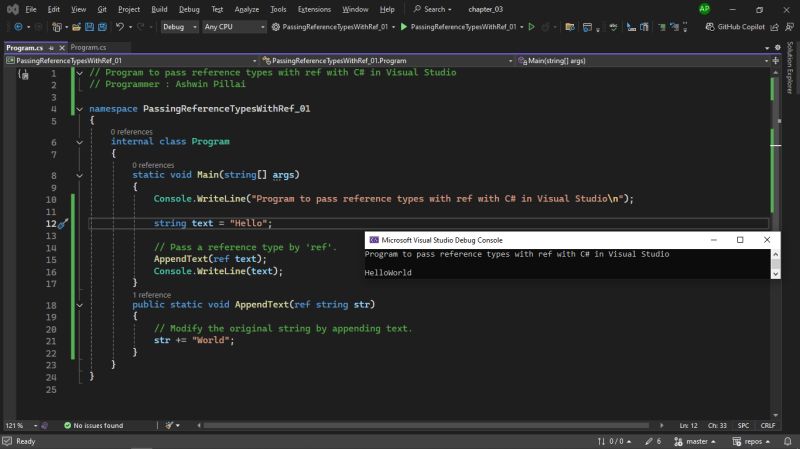Screen dimensions: 800x449
Task: Collapse the namespace block on line 4
Action: click(x=80, y=109)
